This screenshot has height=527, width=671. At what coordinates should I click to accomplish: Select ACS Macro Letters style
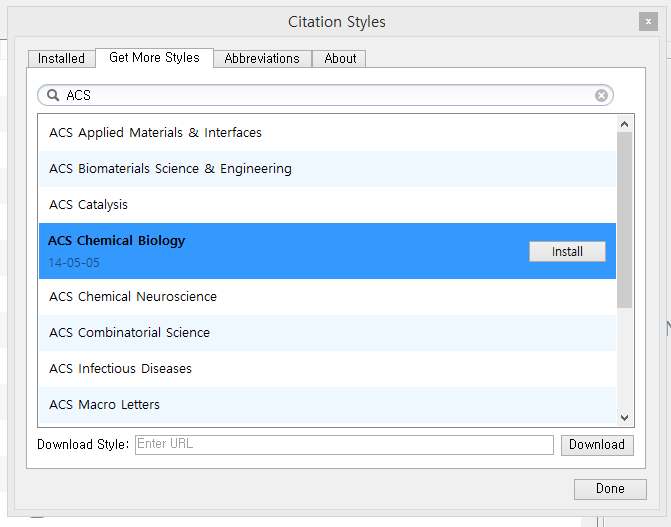pos(327,405)
